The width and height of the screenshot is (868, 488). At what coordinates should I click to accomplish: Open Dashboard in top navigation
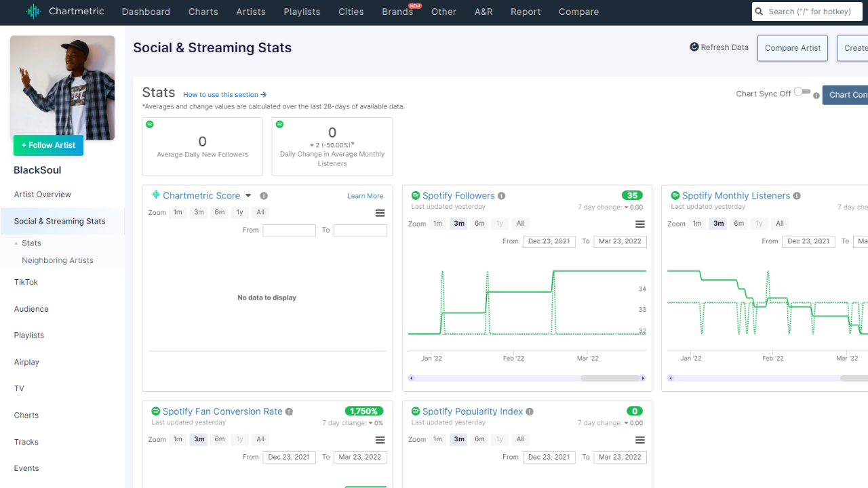[x=146, y=12]
